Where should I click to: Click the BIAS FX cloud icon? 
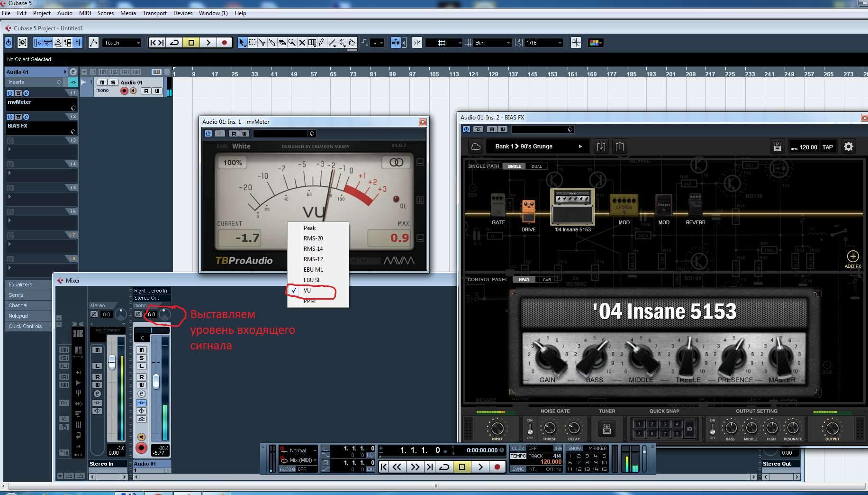[x=475, y=147]
